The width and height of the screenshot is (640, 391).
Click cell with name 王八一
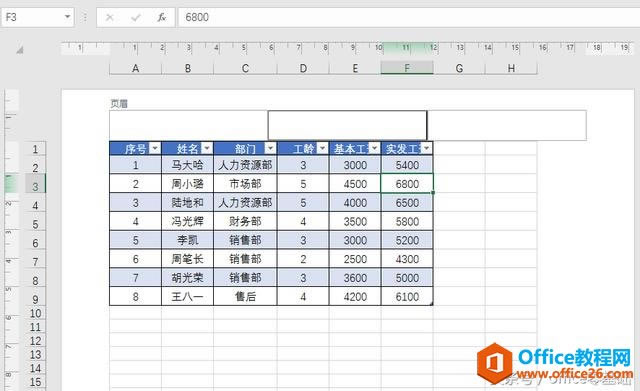click(x=188, y=296)
